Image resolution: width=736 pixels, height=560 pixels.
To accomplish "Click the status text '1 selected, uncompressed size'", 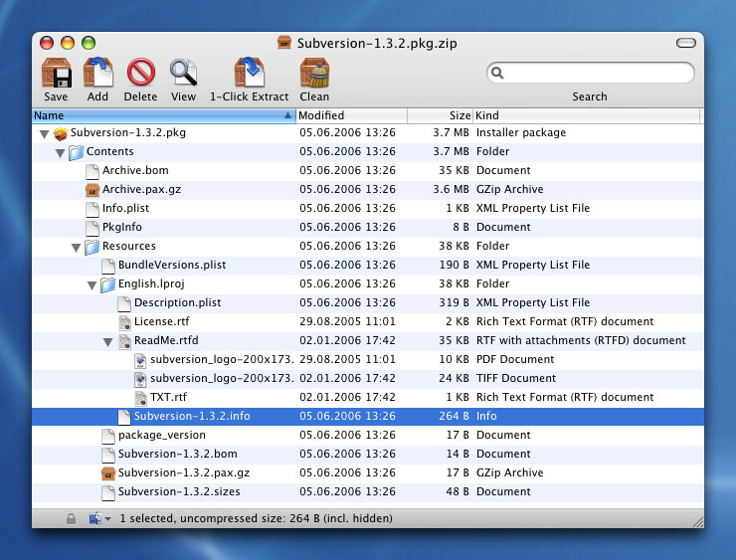I will point(202,518).
